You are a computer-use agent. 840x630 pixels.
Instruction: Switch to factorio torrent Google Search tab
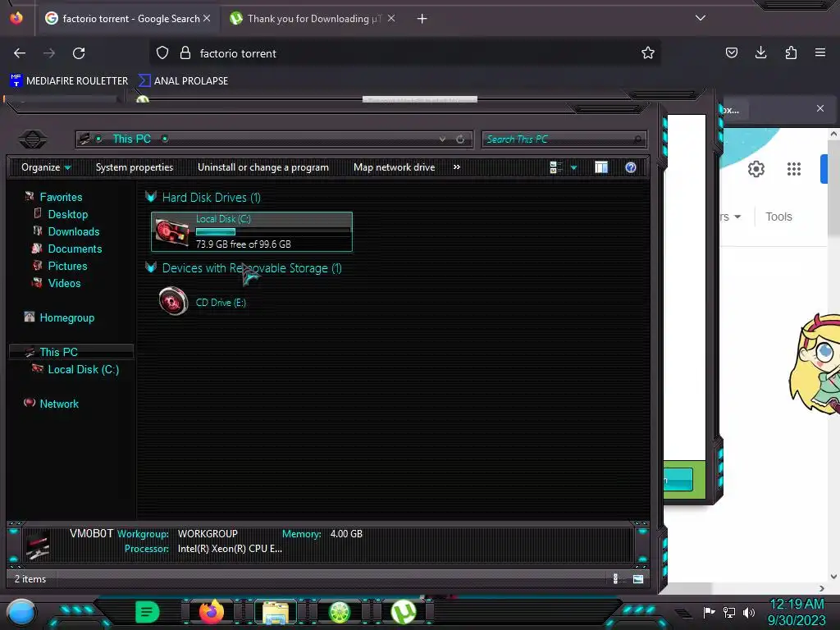tap(127, 19)
